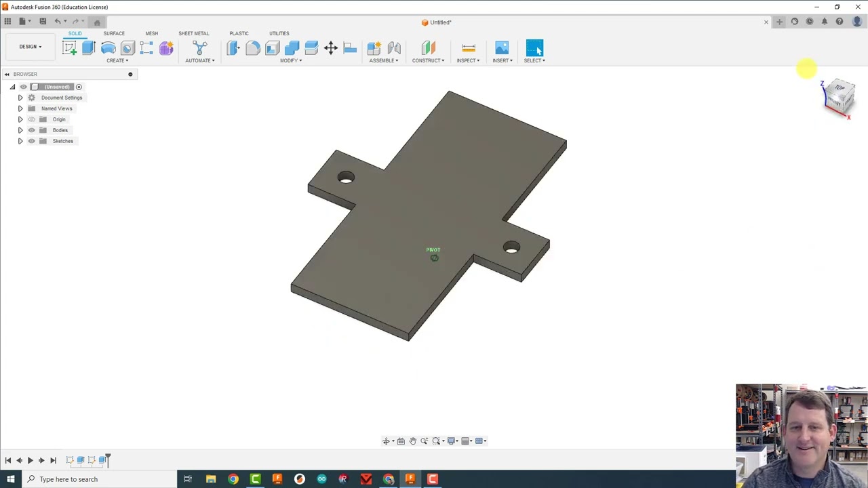Expand the Origin node
Viewport: 868px width, 488px height.
[x=20, y=119]
